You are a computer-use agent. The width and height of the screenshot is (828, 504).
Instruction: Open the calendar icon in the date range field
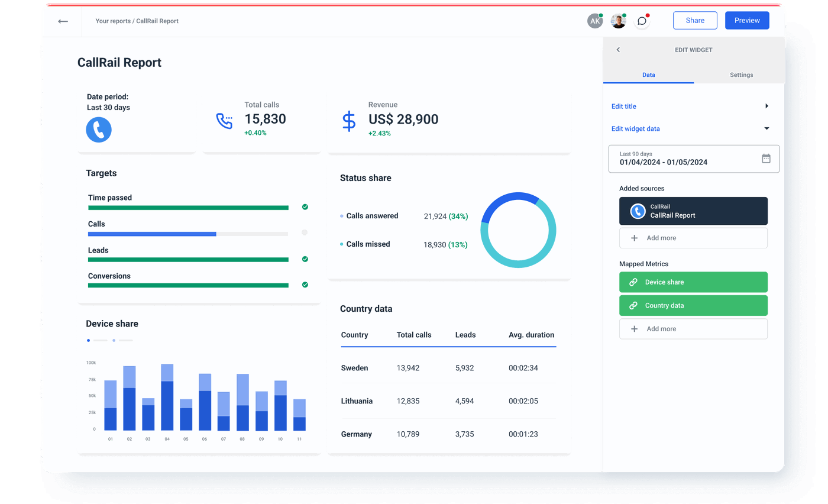pos(766,158)
